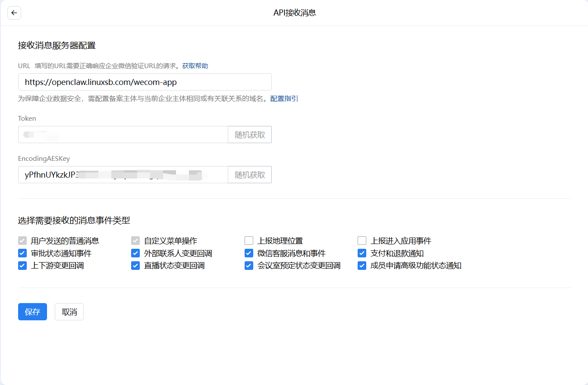Click 随机获取 next to Token
This screenshot has width=588, height=385.
click(x=250, y=135)
